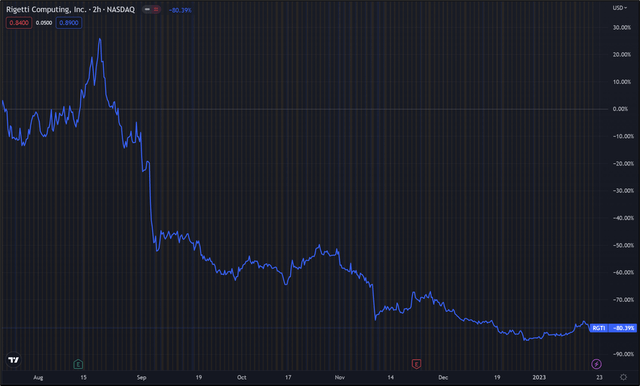The image size is (640, 386).
Task: Click the 2023 label on time axis
Action: 539,377
